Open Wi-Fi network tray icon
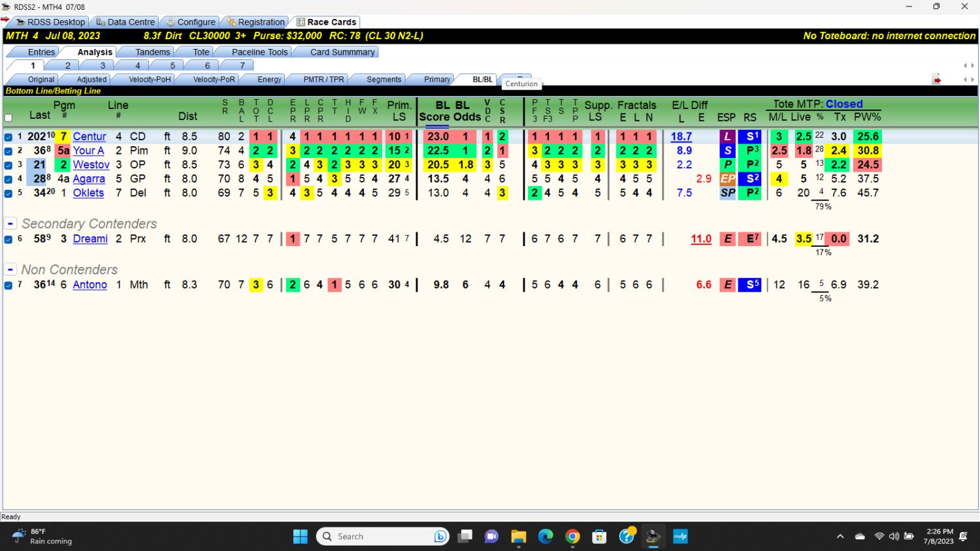 pyautogui.click(x=879, y=537)
